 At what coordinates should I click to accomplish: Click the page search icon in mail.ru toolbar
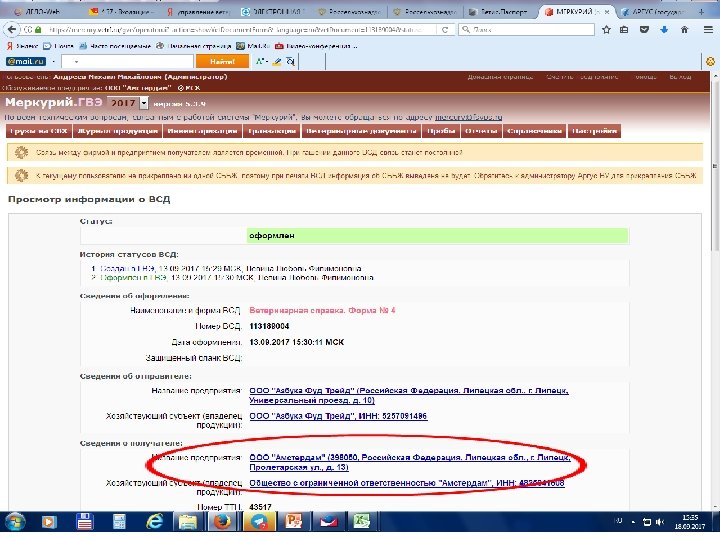290,61
